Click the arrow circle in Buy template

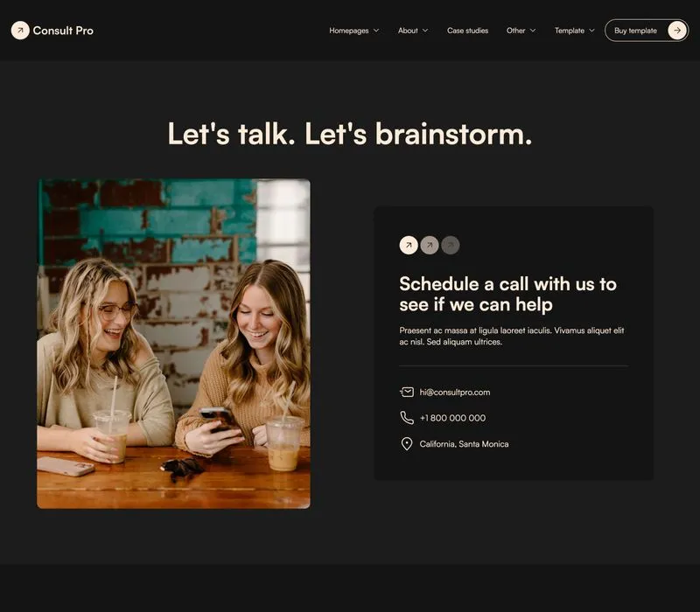pyautogui.click(x=677, y=31)
